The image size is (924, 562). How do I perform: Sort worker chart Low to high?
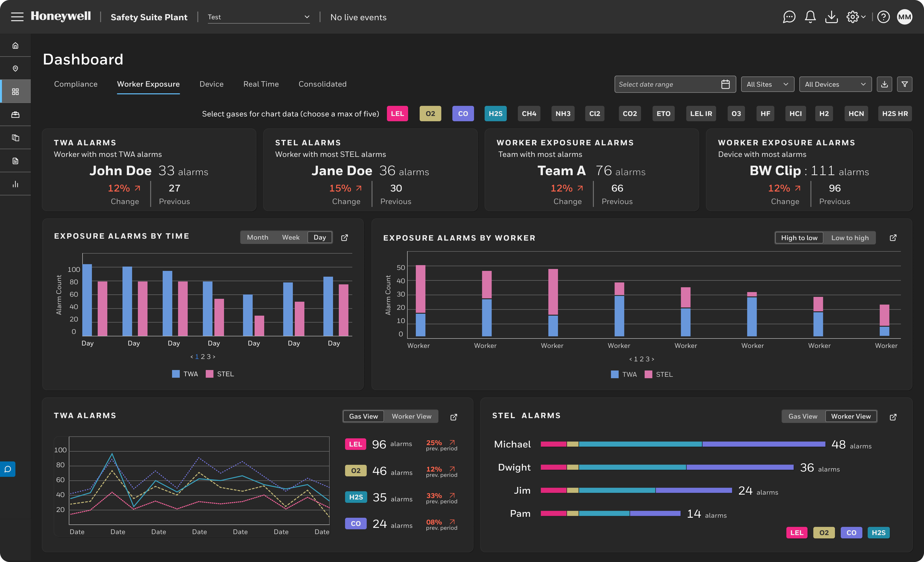click(x=850, y=238)
